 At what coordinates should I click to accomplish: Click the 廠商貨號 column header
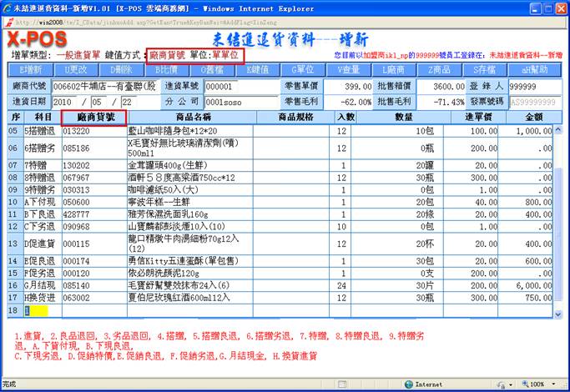tap(94, 118)
